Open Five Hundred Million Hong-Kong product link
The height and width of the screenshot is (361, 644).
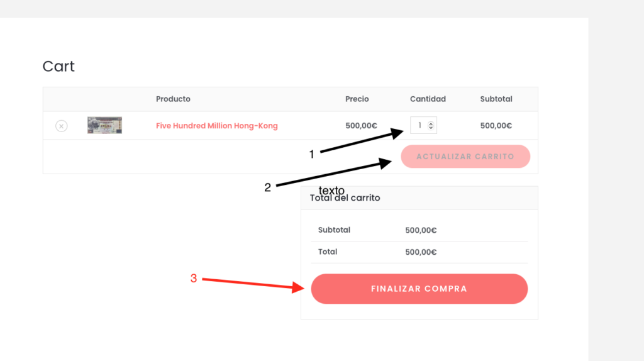click(216, 126)
